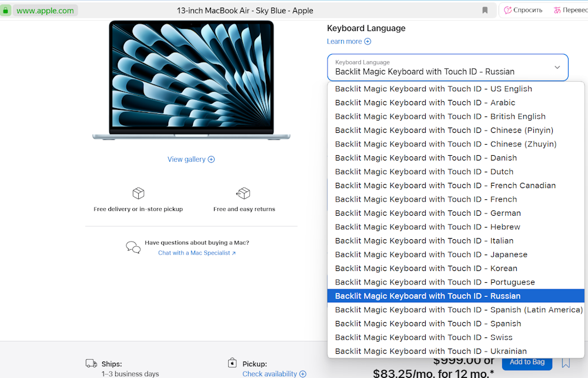This screenshot has height=378, width=588.
Task: Choose the French keyboard layout
Action: coord(456,199)
